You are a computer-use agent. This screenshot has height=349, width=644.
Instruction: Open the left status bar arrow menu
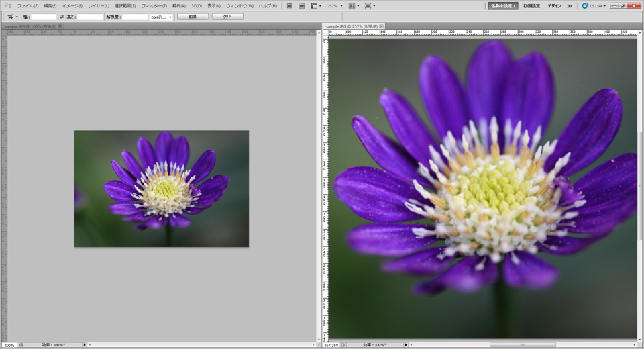pyautogui.click(x=85, y=345)
